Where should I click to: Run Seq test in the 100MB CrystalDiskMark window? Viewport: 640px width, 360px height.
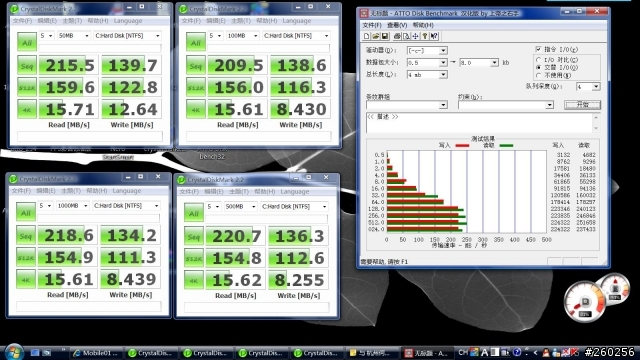[x=196, y=65]
